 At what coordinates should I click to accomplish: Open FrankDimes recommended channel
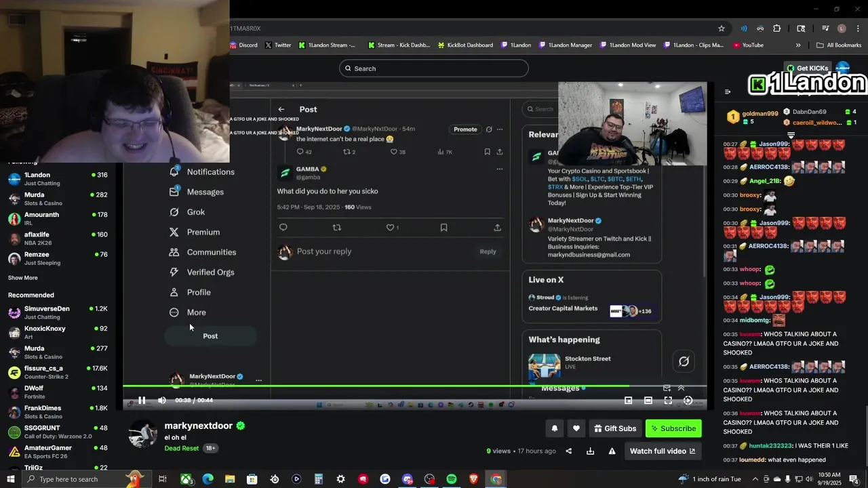point(58,412)
